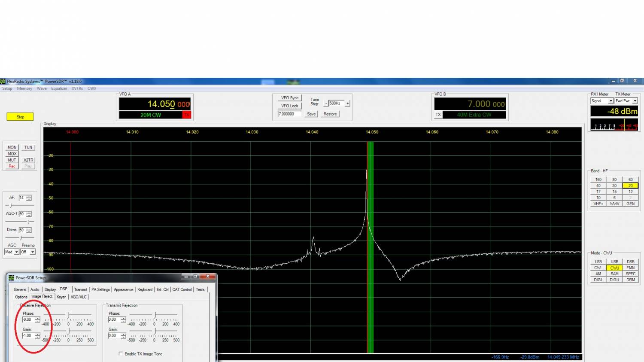Click the VFO B TX button
The width and height of the screenshot is (644, 362).
[438, 115]
